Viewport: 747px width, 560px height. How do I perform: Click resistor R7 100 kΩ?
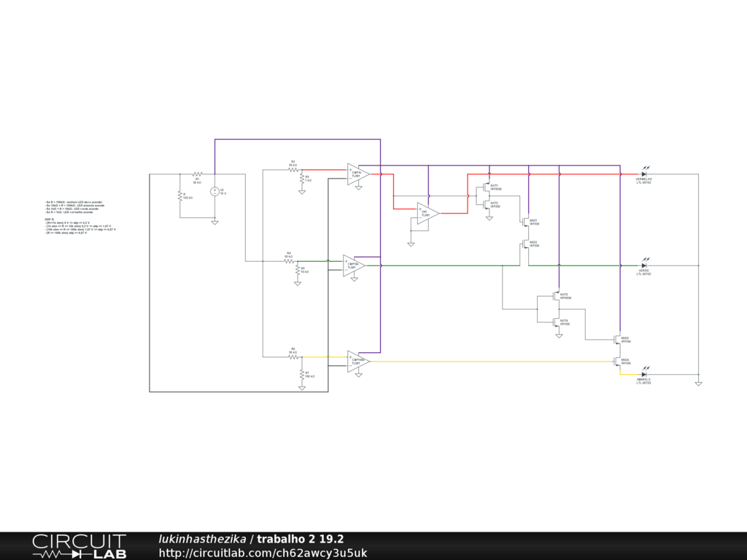(301, 373)
